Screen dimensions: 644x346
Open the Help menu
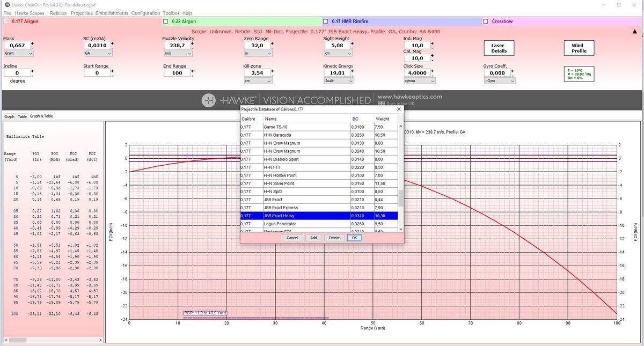pos(187,13)
